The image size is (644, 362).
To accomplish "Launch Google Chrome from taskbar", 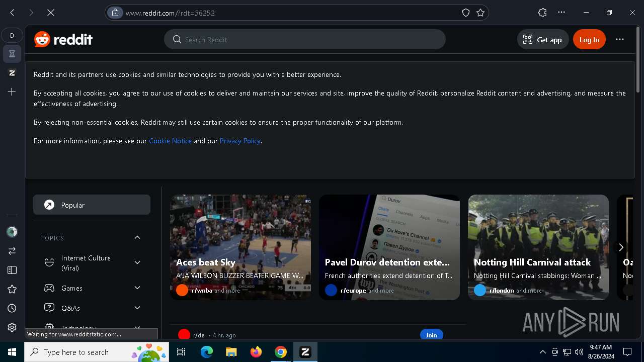I will coord(281,352).
